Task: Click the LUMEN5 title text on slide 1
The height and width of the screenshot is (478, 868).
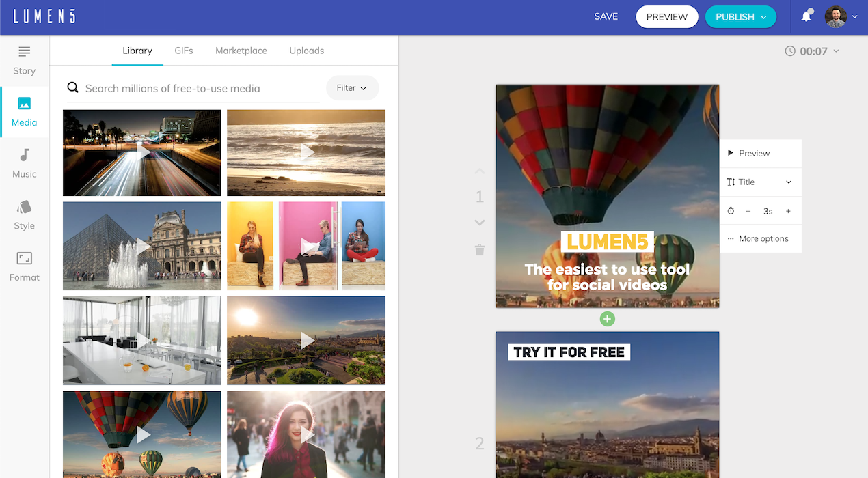Action: pyautogui.click(x=608, y=242)
